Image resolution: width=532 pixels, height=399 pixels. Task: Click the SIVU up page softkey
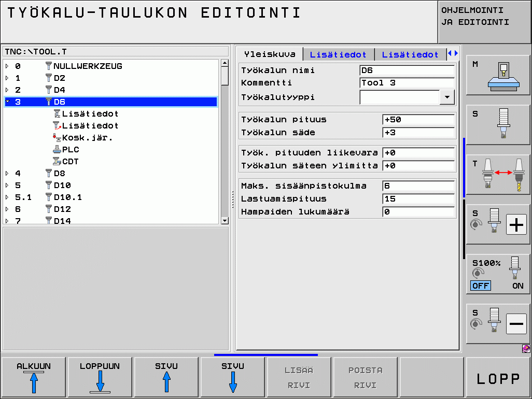[x=166, y=377]
